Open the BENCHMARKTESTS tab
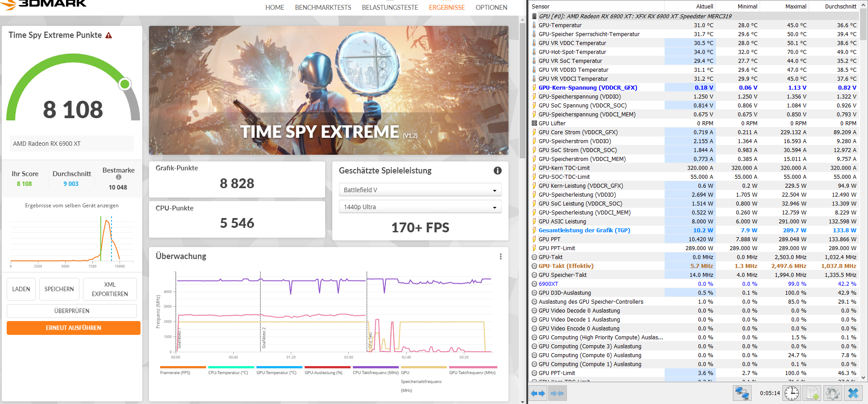Viewport: 868px width, 404px height. 323,8
